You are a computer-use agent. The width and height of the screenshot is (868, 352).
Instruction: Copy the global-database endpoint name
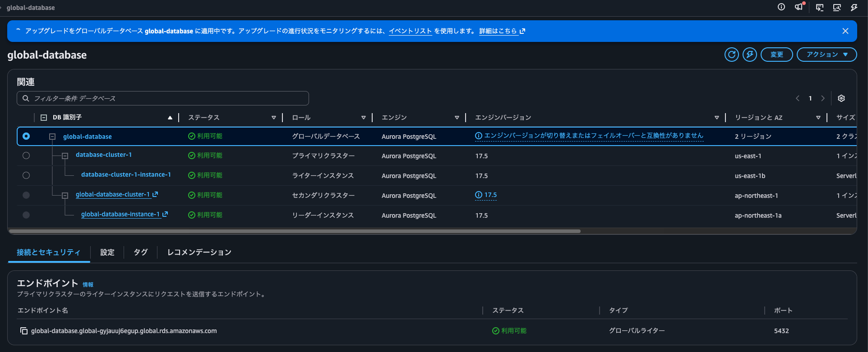(x=24, y=331)
